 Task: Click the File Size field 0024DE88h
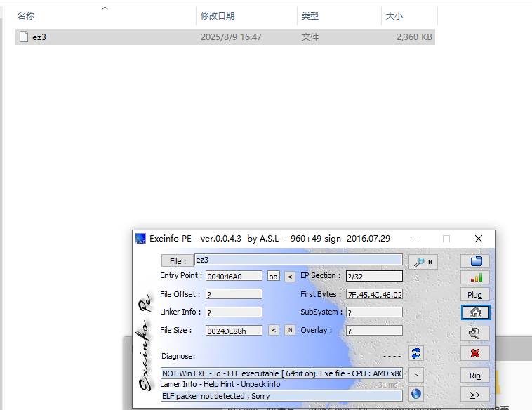(x=234, y=331)
